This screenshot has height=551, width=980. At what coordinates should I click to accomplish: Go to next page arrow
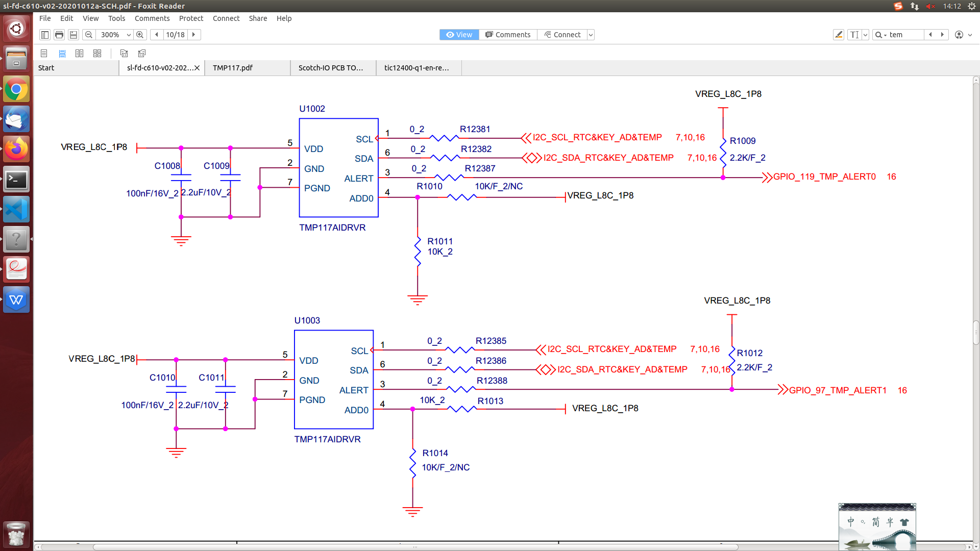[x=194, y=35]
